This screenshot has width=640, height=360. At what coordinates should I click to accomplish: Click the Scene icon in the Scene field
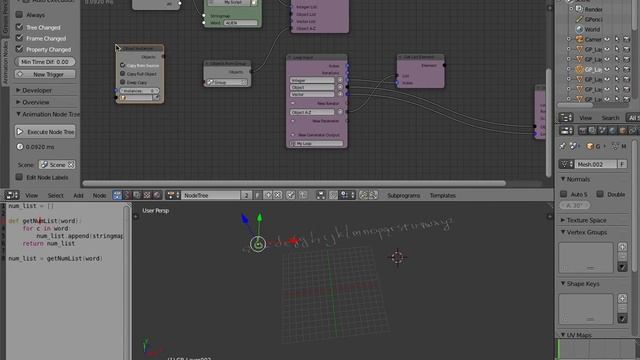pyautogui.click(x=44, y=165)
